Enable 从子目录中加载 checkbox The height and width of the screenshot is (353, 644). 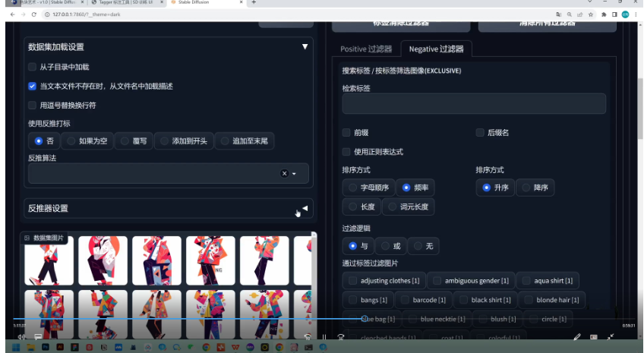[32, 67]
